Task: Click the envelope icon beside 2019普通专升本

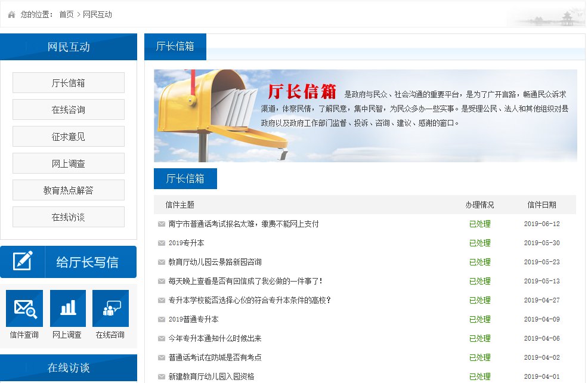Action: click(161, 319)
